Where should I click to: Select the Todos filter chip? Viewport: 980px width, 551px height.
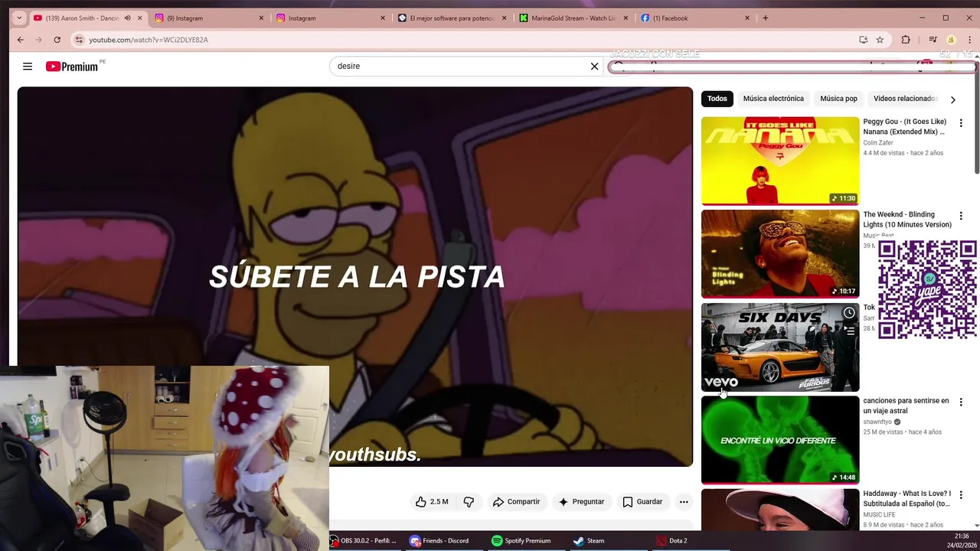coord(717,99)
